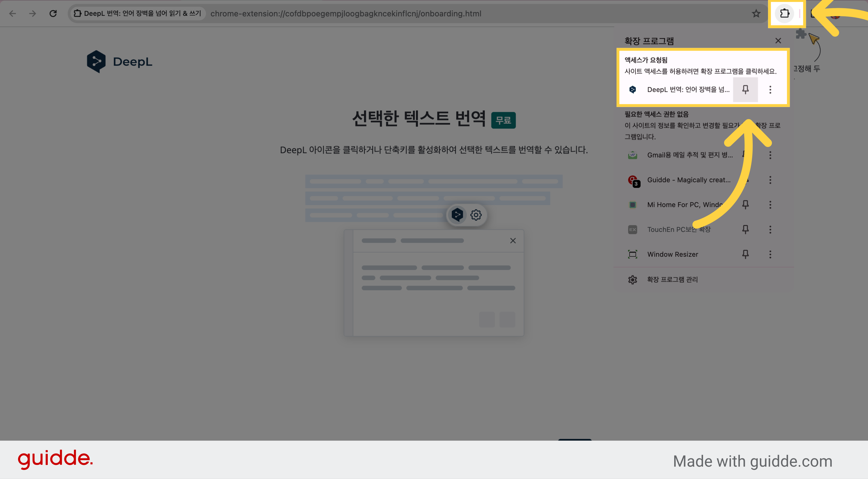Bookmark this page with the star icon
This screenshot has height=479, width=868.
pyautogui.click(x=756, y=14)
